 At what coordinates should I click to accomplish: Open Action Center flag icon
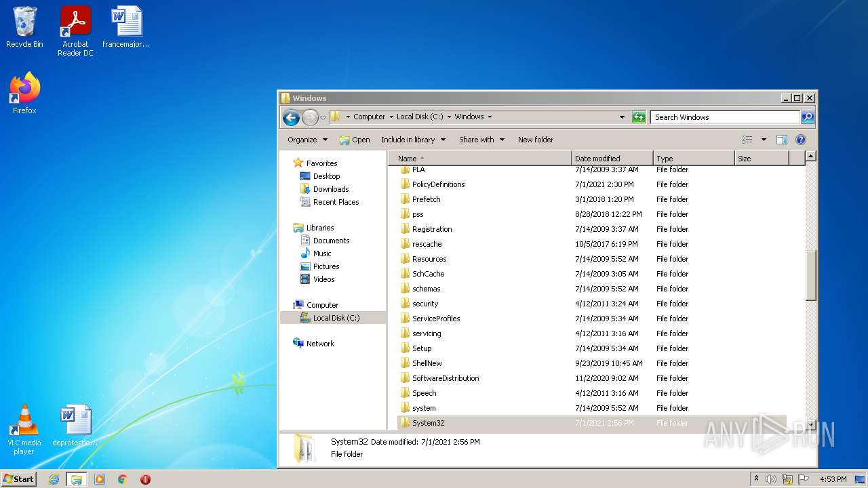(x=804, y=479)
